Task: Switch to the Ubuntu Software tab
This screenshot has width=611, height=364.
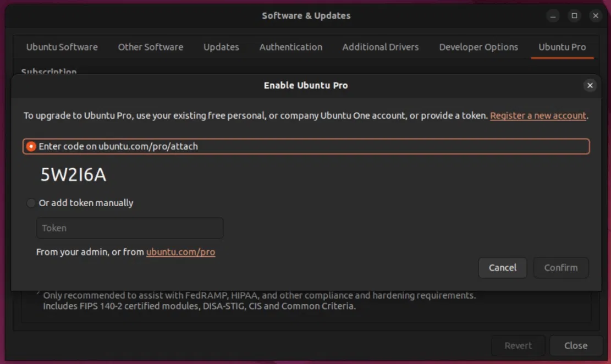Action: (x=62, y=47)
